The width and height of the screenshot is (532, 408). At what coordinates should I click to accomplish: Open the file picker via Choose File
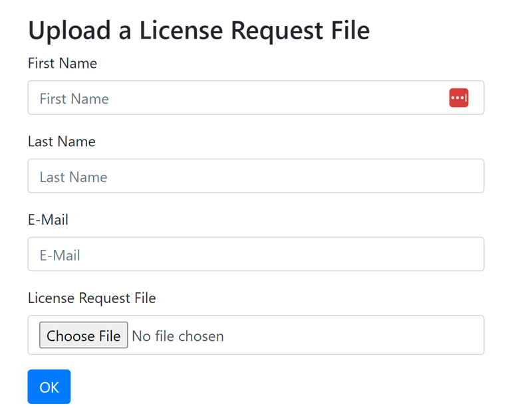click(x=83, y=336)
